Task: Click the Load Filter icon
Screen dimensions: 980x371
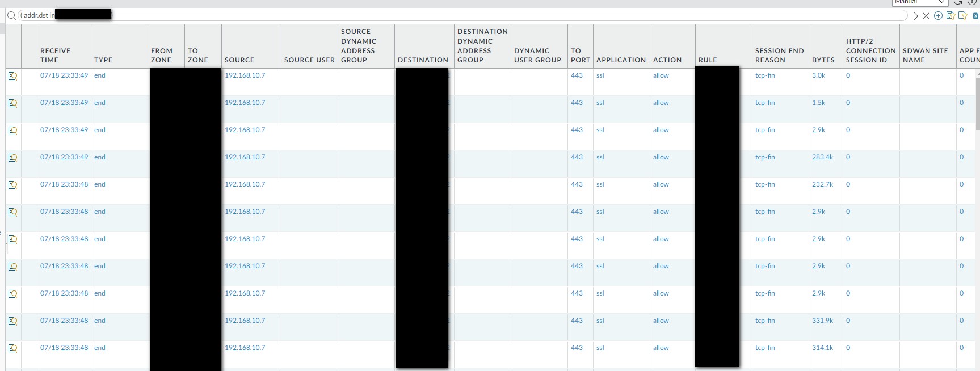Action: click(962, 16)
